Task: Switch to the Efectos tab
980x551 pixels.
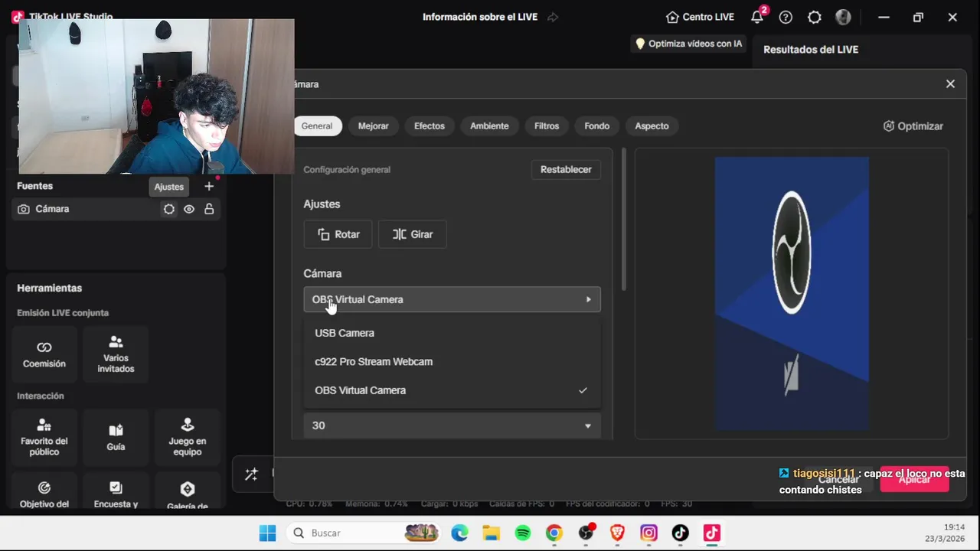Action: 430,126
